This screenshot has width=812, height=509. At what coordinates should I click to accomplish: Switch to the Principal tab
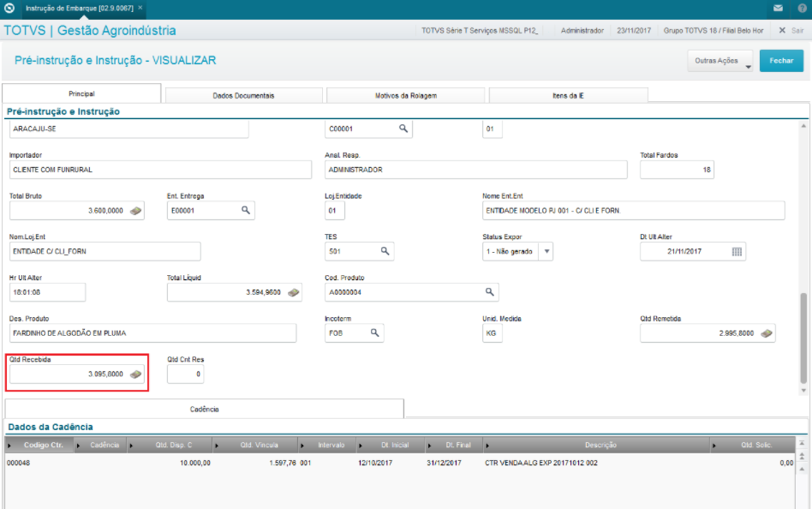point(81,93)
